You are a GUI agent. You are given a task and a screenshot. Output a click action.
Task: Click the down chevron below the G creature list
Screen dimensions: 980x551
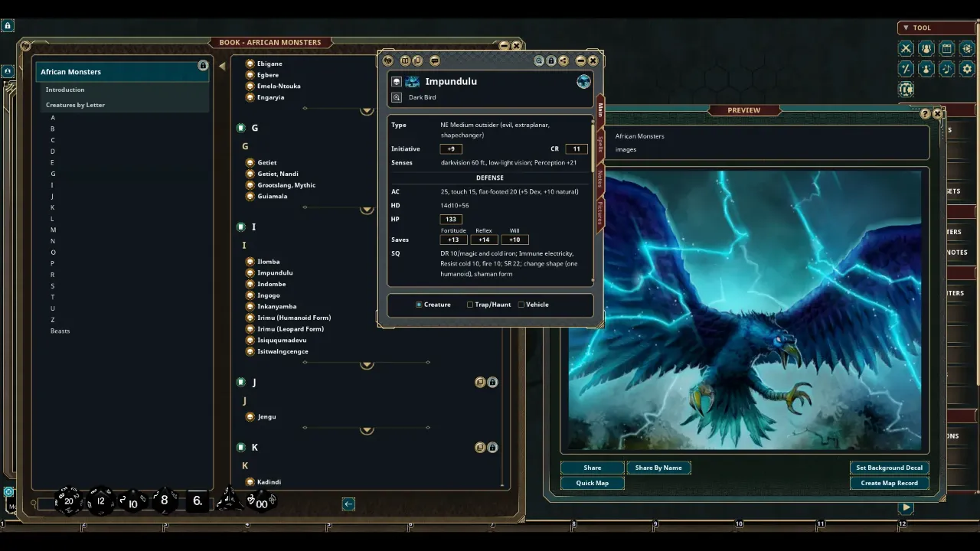[367, 208]
